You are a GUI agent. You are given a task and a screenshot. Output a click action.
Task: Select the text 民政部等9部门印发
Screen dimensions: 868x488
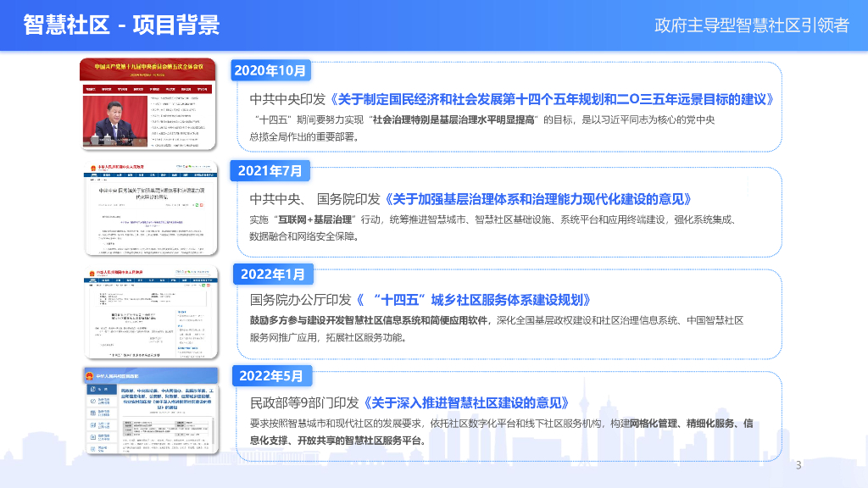tap(304, 402)
